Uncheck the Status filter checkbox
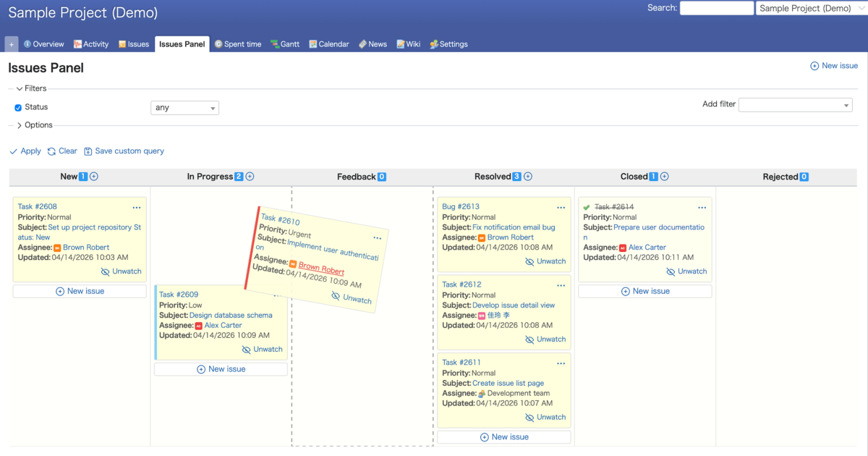Screen dimensions: 868x456 pyautogui.click(x=18, y=108)
